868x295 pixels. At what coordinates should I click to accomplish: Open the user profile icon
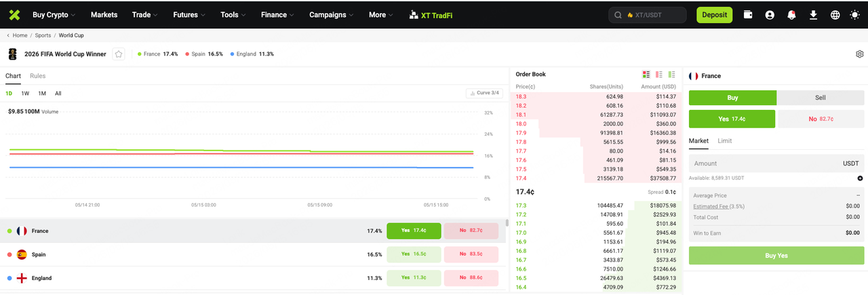770,15
